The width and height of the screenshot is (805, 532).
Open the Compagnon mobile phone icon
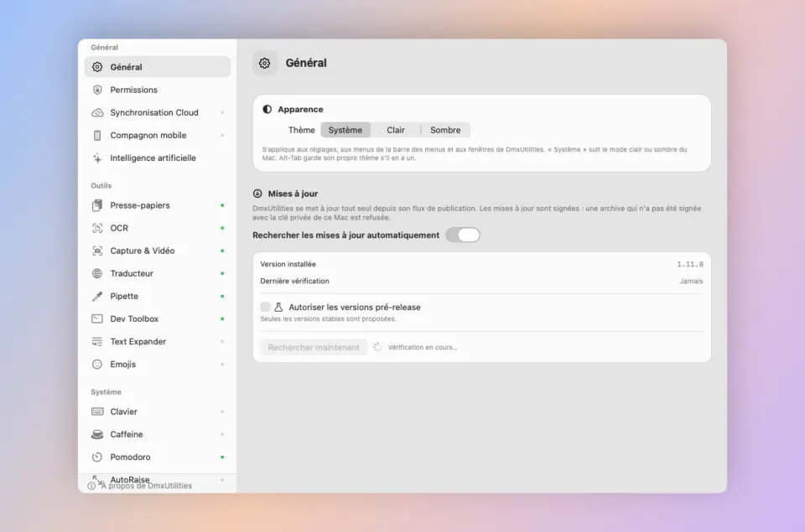tap(97, 136)
